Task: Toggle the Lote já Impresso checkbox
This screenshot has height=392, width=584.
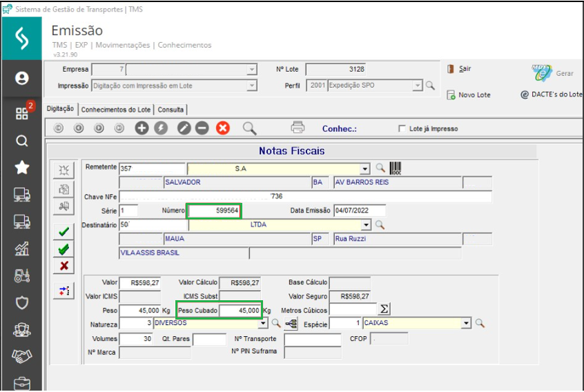Action: (x=402, y=129)
